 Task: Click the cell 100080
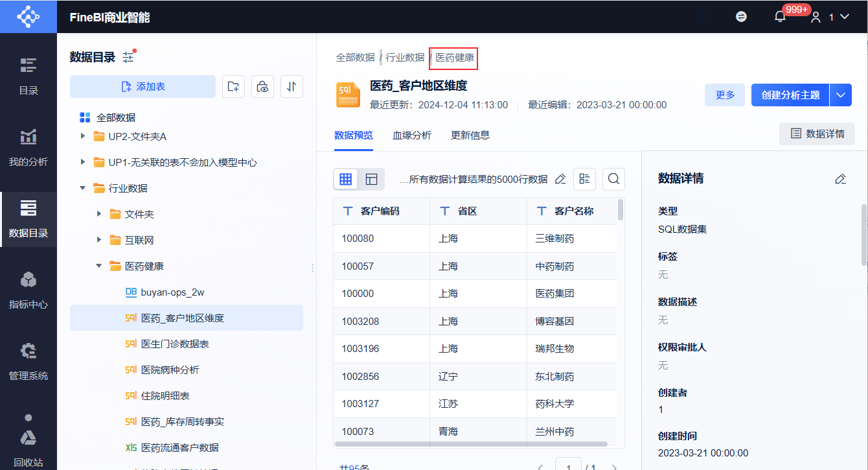click(382, 239)
